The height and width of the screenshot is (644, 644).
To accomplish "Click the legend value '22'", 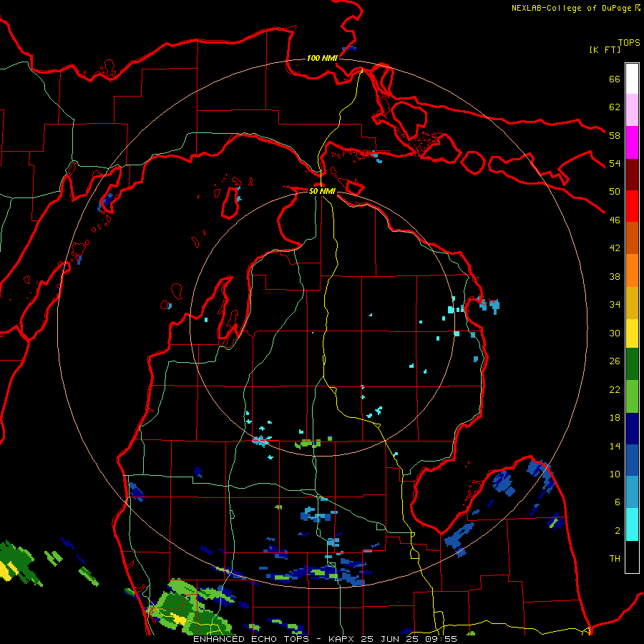I will tap(615, 389).
